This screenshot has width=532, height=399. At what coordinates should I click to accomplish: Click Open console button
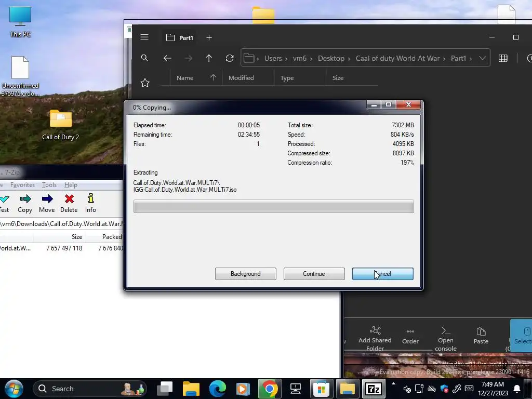445,339
